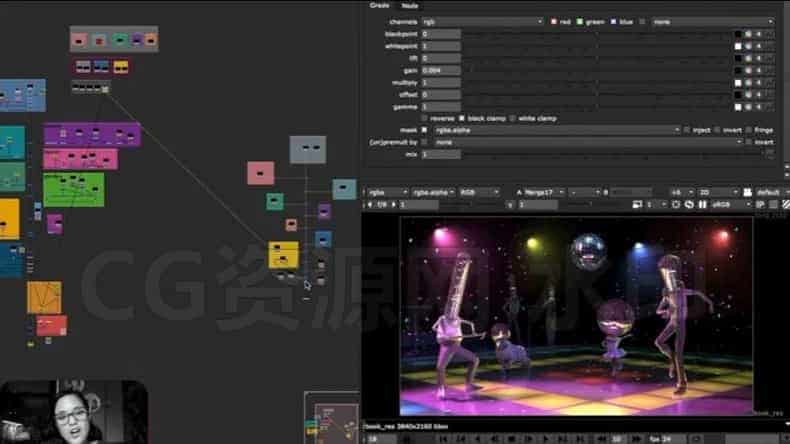The width and height of the screenshot is (790, 444).
Task: Select the gray node above the vertical pipe
Action: tap(308, 150)
